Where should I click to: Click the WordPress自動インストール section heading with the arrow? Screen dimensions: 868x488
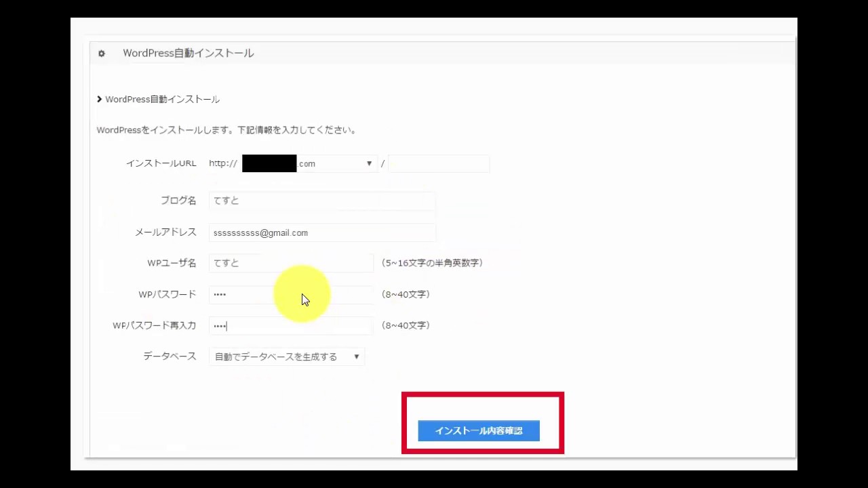tap(158, 99)
